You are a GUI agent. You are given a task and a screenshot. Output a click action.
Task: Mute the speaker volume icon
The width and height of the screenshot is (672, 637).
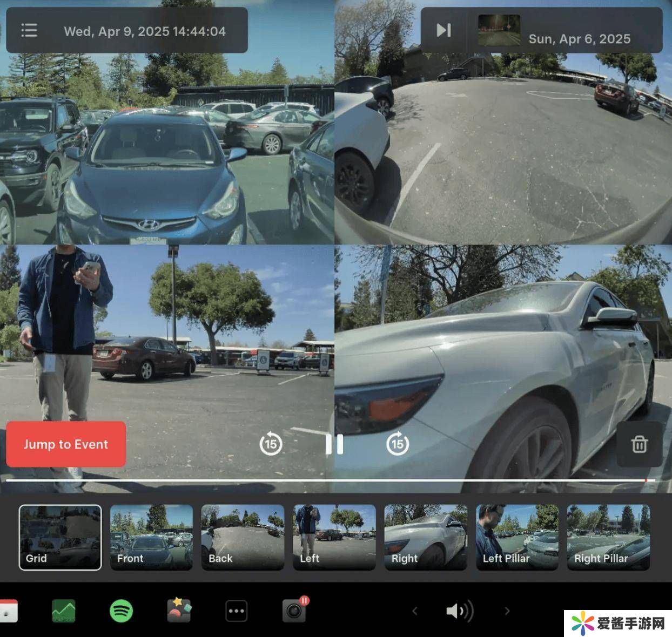pyautogui.click(x=459, y=611)
